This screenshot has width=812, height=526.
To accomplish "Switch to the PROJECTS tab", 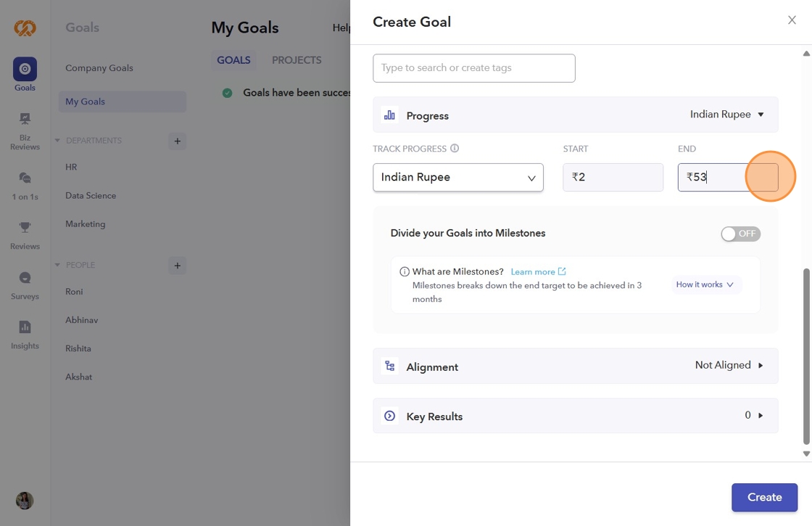I will [297, 60].
